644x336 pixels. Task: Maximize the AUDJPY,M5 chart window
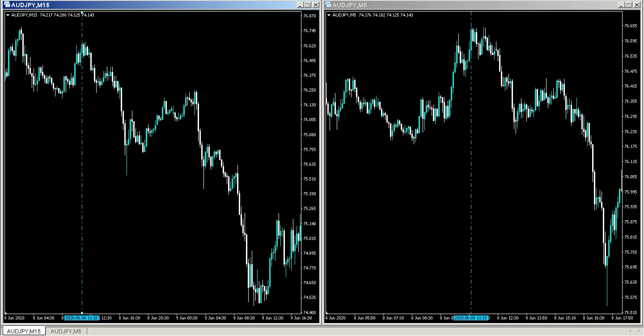pos(628,5)
